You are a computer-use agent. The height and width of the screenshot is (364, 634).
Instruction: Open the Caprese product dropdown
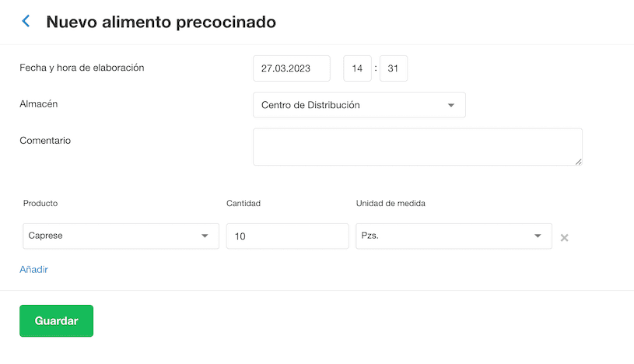coord(121,236)
